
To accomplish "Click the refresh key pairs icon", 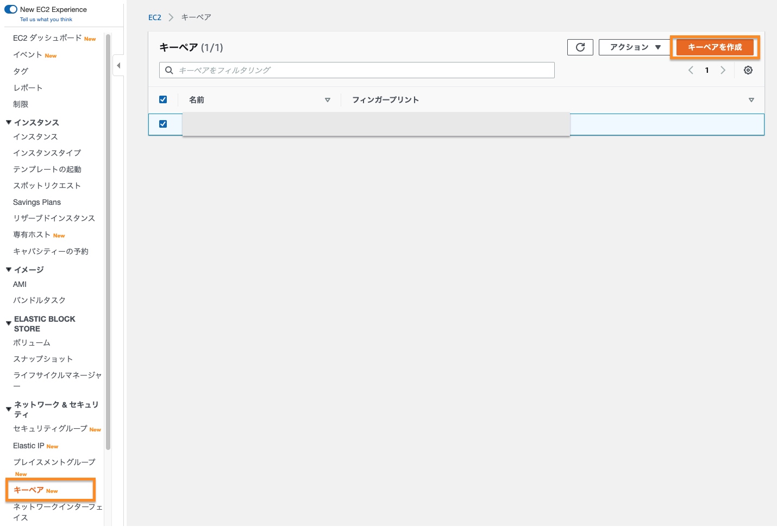I will tap(580, 47).
